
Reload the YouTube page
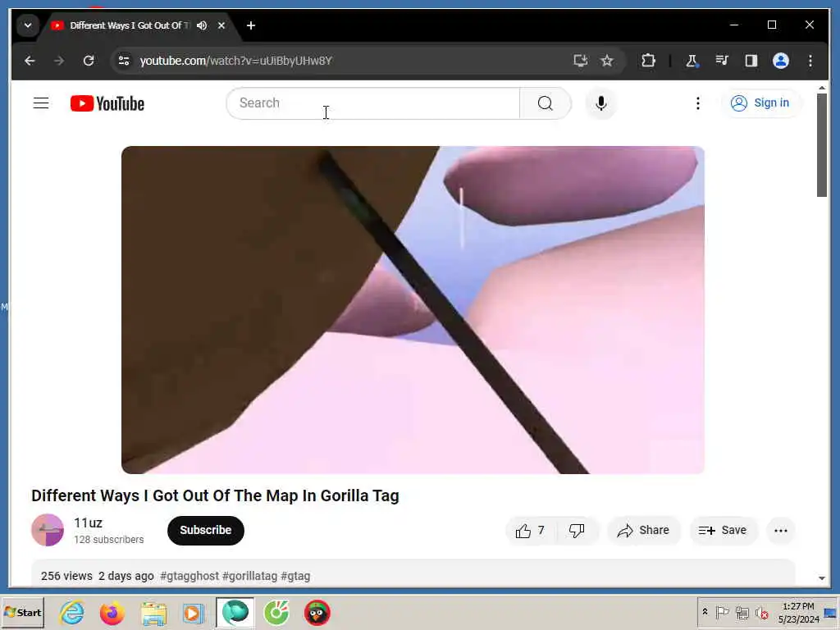pyautogui.click(x=89, y=61)
